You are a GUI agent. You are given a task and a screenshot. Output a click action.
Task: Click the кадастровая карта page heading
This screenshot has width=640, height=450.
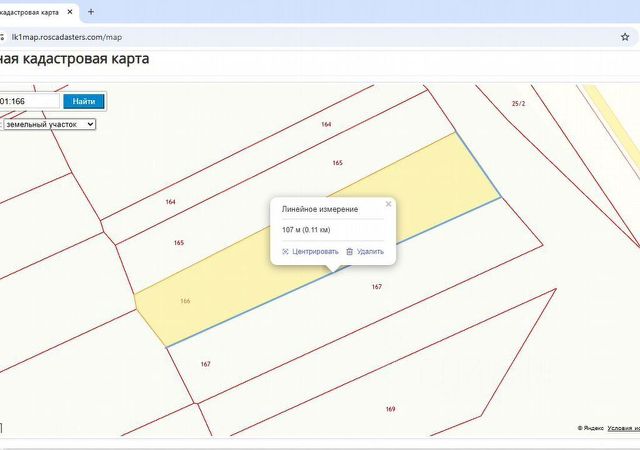click(x=74, y=59)
